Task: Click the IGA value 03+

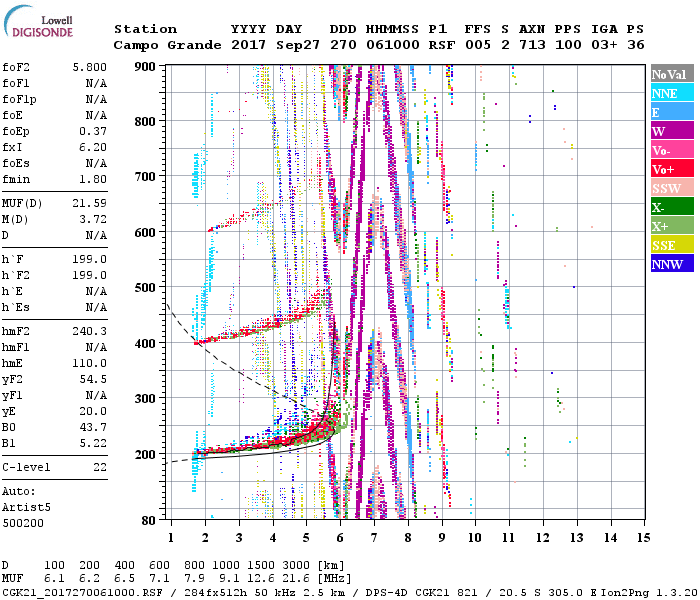Action: (604, 45)
